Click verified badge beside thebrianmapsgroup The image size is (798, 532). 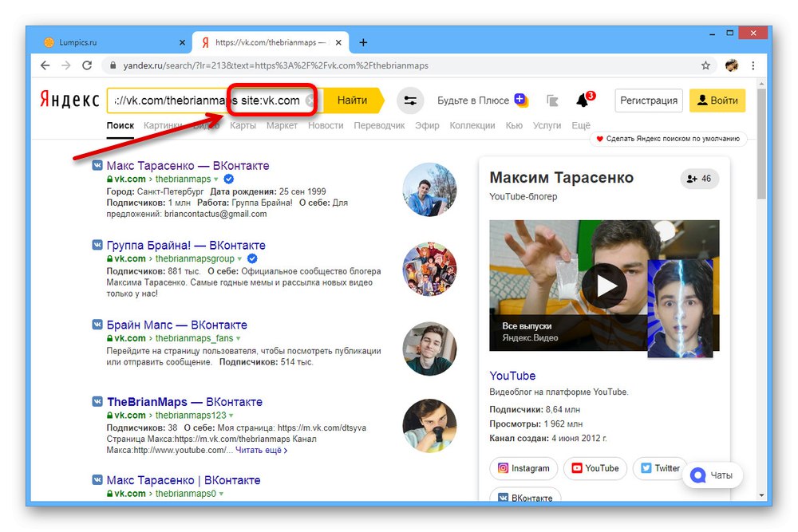pyautogui.click(x=252, y=258)
